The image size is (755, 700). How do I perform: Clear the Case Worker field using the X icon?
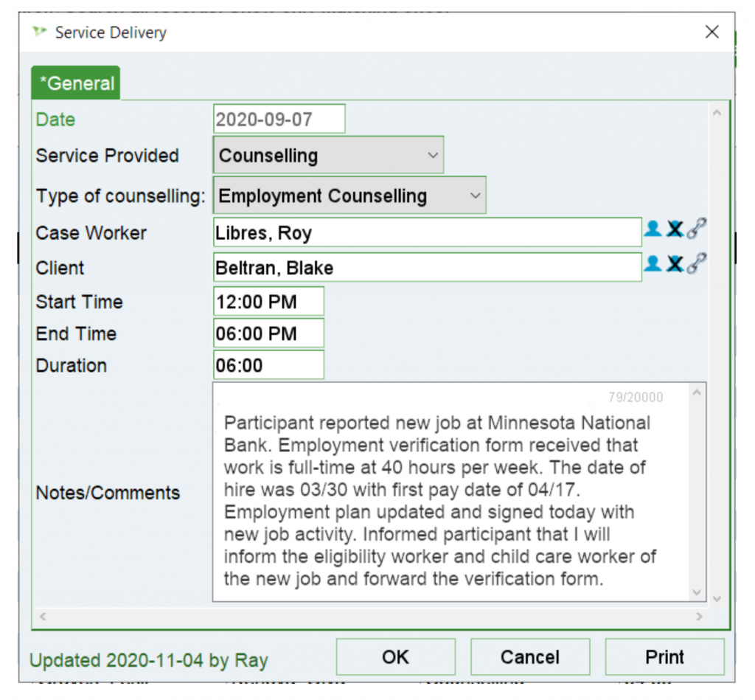click(x=675, y=229)
